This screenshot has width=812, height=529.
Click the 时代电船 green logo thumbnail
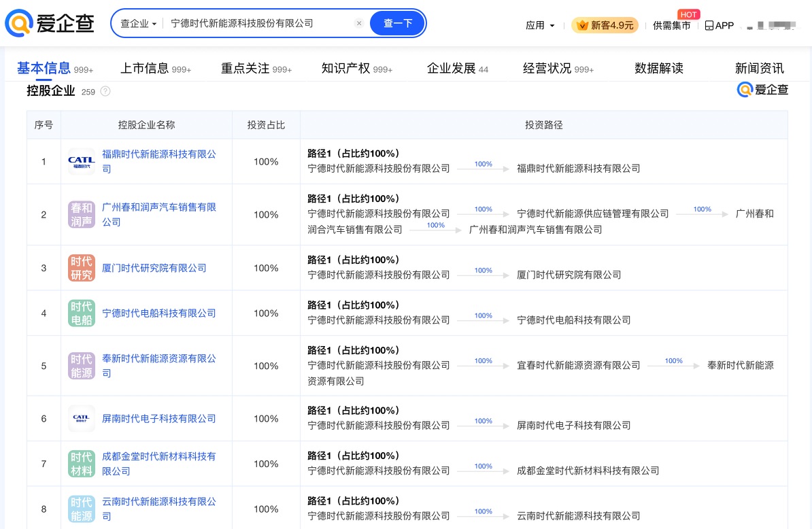(x=81, y=313)
